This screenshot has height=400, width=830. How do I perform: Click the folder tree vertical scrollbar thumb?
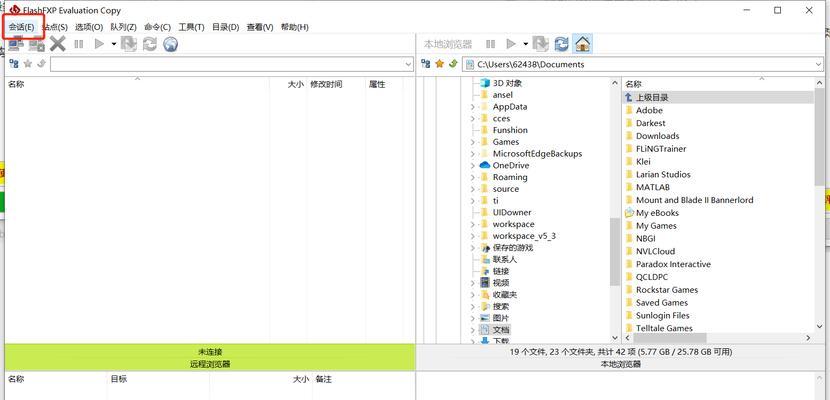point(615,251)
